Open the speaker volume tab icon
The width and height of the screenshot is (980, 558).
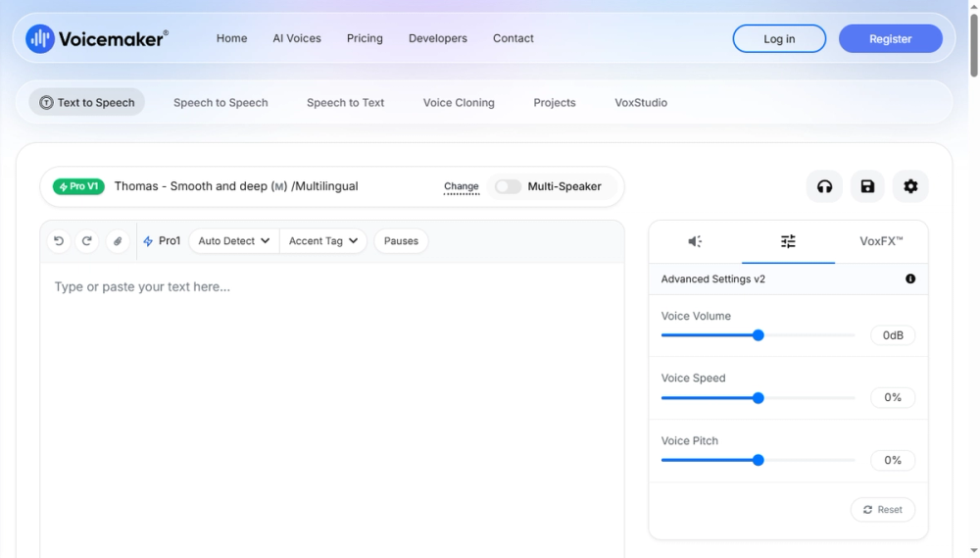point(695,241)
